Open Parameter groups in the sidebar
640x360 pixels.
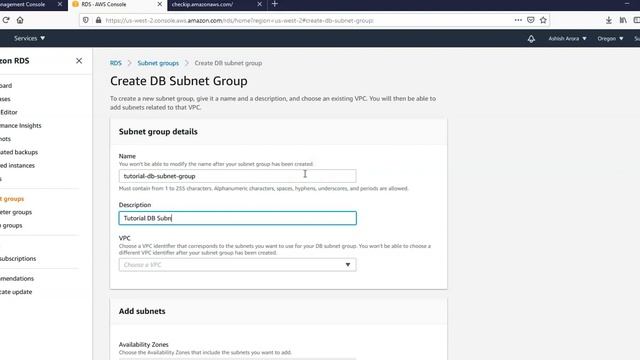point(16,212)
